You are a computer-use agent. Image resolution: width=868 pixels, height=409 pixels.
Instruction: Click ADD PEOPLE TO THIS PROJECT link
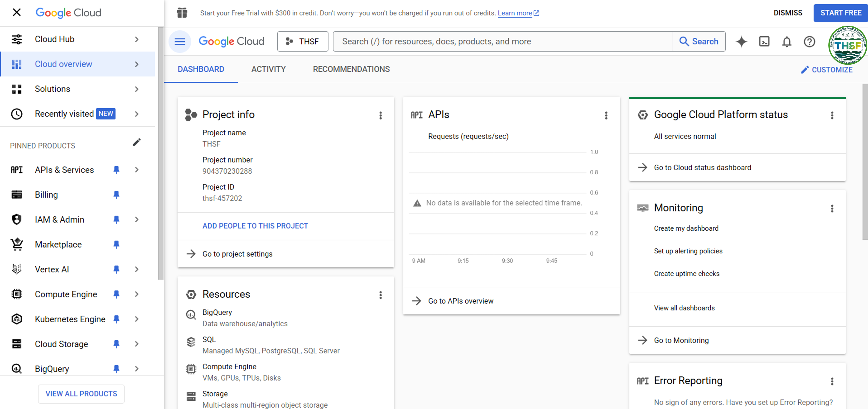[x=255, y=226]
